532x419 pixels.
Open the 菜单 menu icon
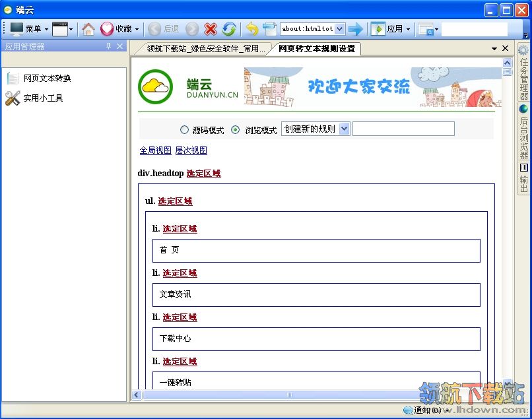pyautogui.click(x=17, y=29)
